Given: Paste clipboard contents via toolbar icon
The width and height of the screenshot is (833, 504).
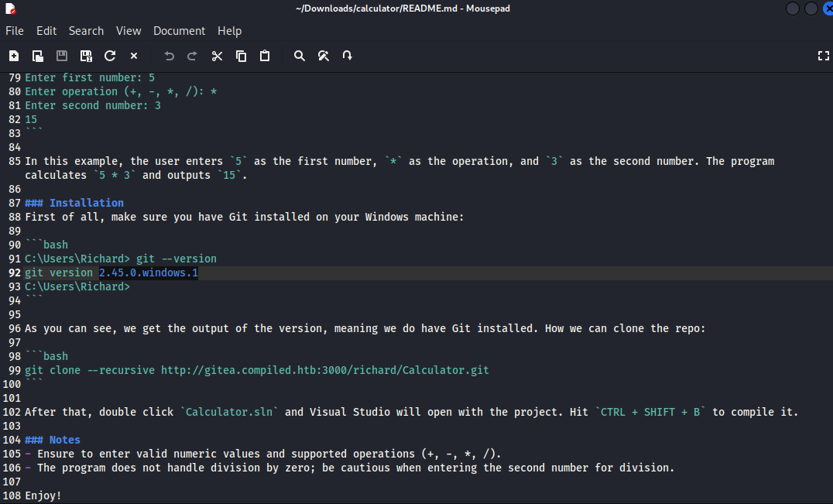Looking at the screenshot, I should 265,56.
